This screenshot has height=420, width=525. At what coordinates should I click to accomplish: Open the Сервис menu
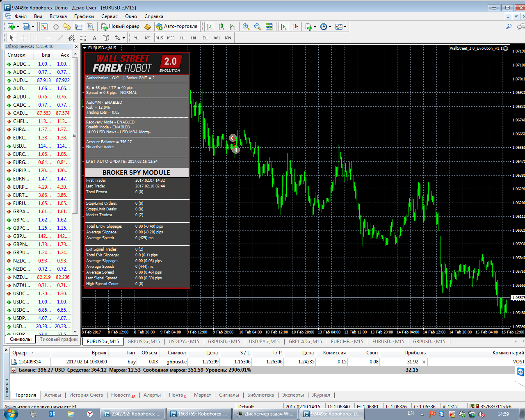pyautogui.click(x=110, y=16)
